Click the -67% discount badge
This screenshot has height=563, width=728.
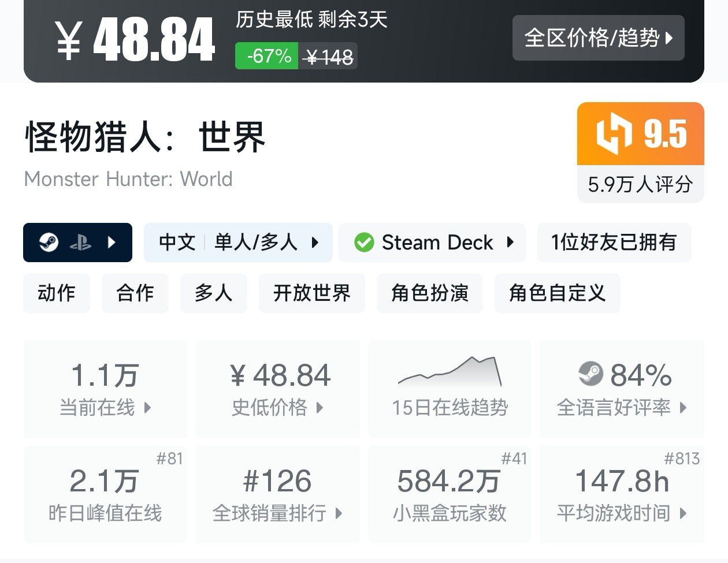click(x=267, y=56)
